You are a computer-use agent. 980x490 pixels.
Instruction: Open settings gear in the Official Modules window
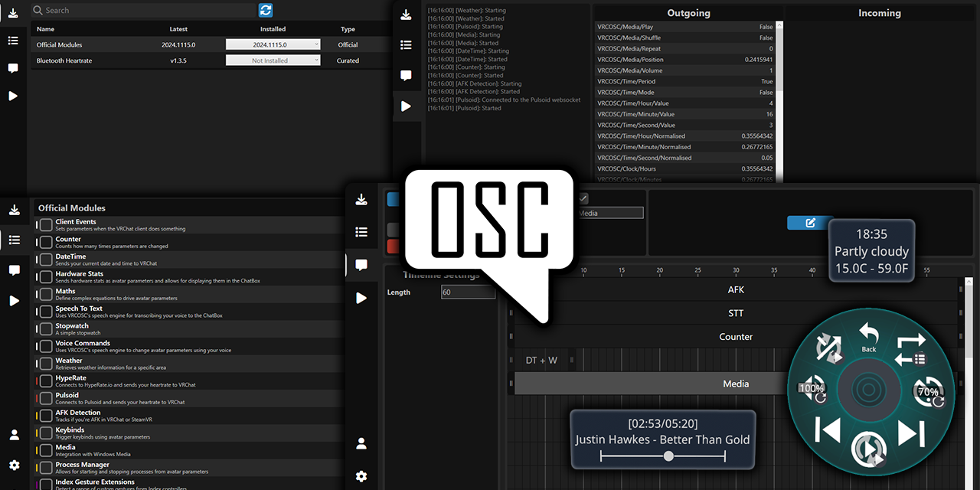(14, 465)
